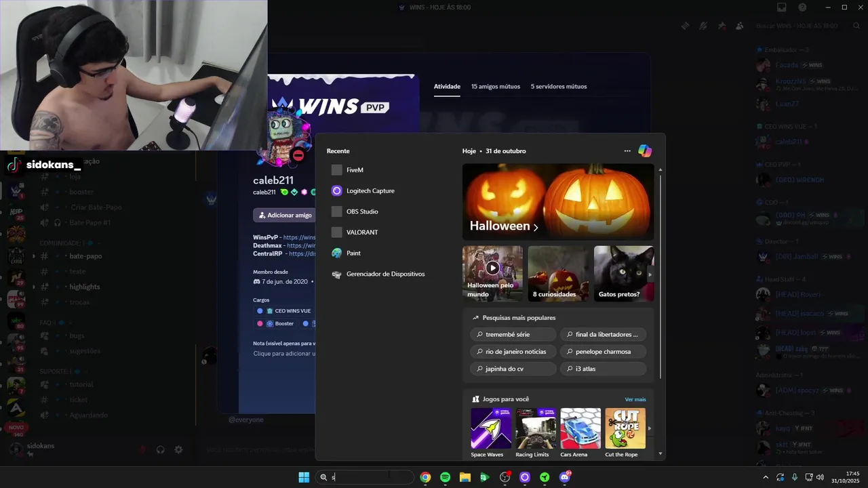Open the search panel three-dots options

coord(627,151)
